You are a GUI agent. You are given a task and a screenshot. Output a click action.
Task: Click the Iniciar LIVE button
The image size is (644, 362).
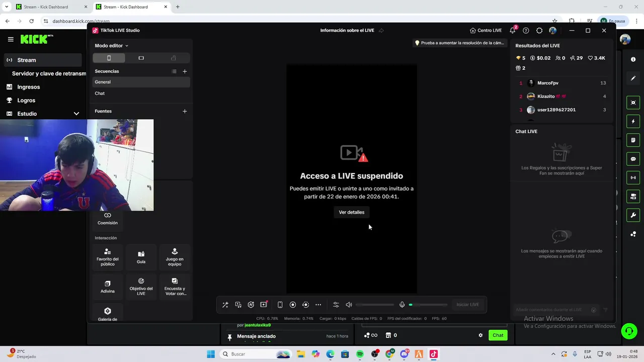pos(467,305)
